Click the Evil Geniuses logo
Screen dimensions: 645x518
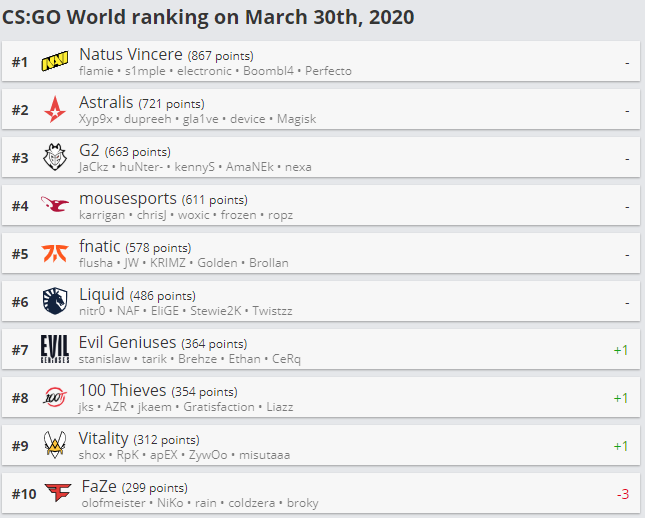(54, 350)
